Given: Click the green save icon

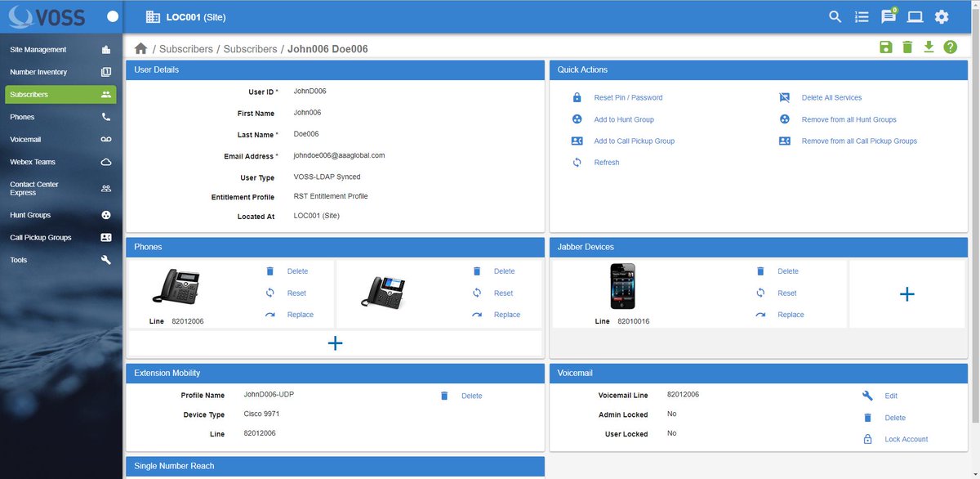Looking at the screenshot, I should (885, 47).
